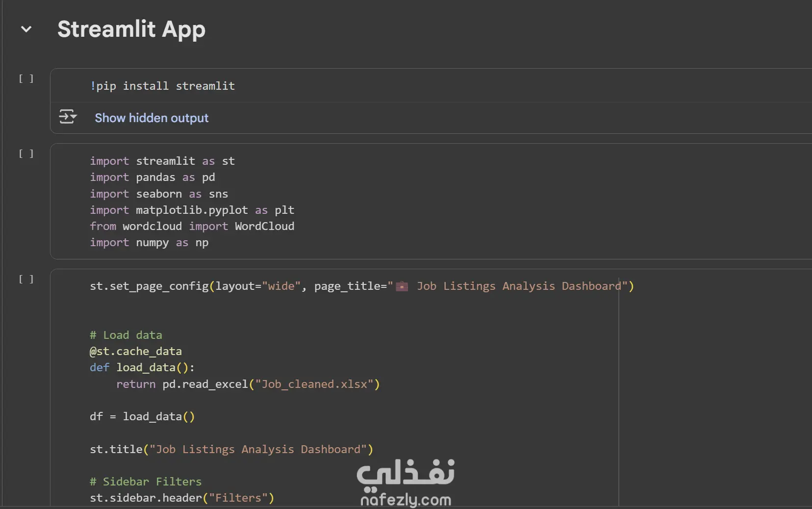Screen dimensions: 812x509
Task: Click the import pandas as pd line
Action: [x=152, y=177]
